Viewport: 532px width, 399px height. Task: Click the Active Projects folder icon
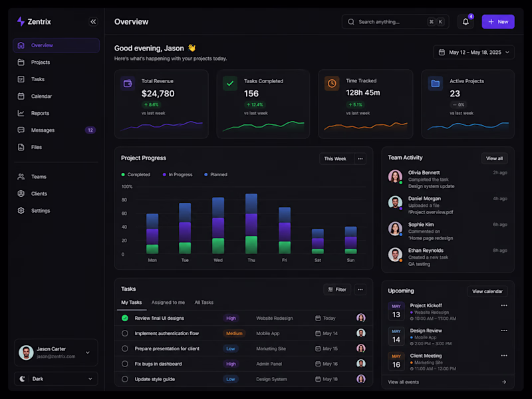point(436,84)
